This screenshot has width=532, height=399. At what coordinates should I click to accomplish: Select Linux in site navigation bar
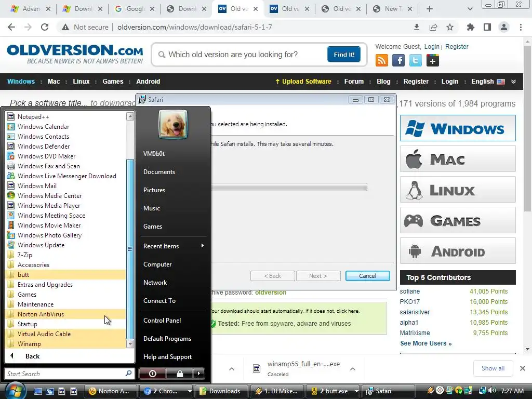click(x=81, y=82)
